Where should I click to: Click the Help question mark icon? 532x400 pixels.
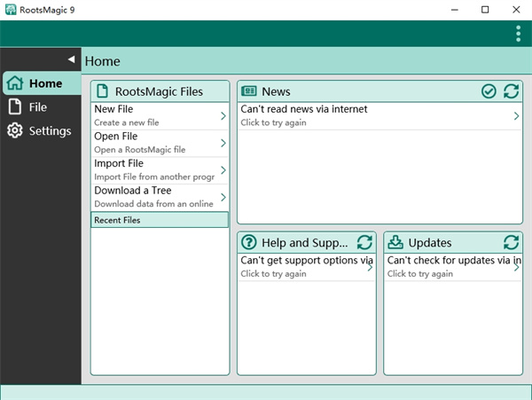tap(249, 242)
